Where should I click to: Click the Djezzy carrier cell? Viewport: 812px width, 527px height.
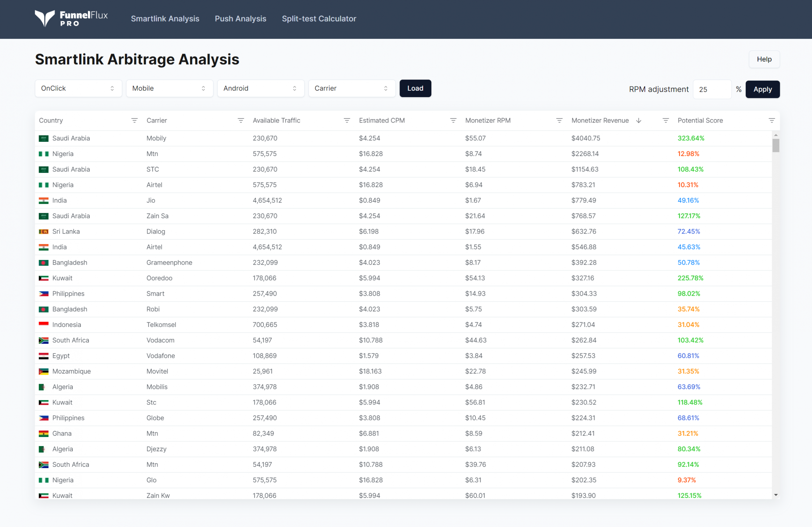[x=156, y=449]
